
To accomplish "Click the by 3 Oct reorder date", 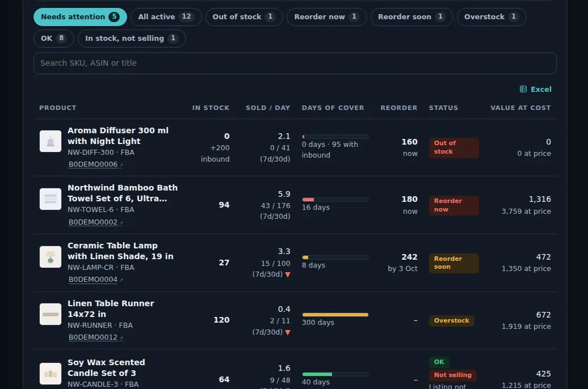I will (x=402, y=269).
